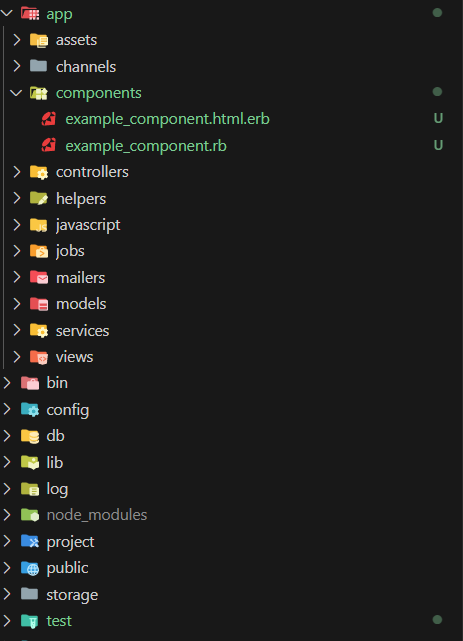Expand the controllers folder chevron
The height and width of the screenshot is (641, 463).
point(16,172)
